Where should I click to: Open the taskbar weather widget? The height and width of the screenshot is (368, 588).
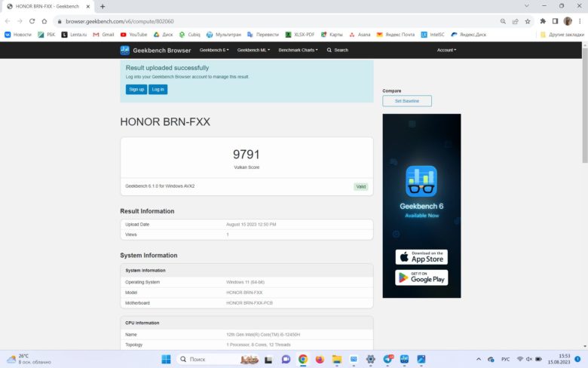coord(29,359)
